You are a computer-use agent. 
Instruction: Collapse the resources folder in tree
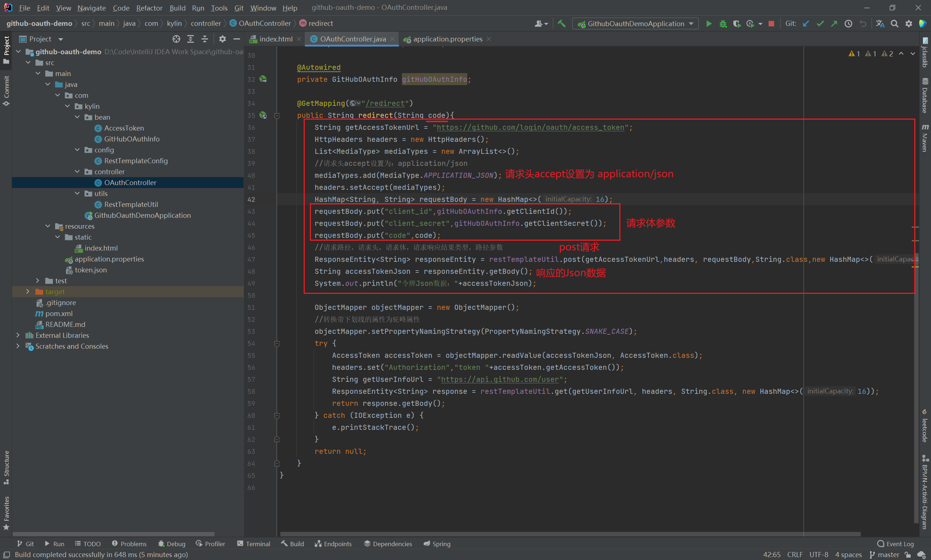pos(48,226)
